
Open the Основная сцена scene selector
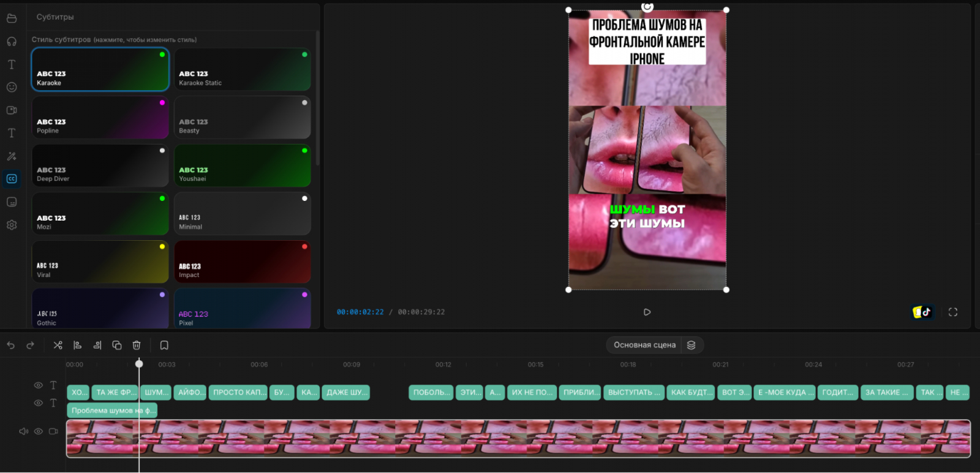click(x=644, y=345)
